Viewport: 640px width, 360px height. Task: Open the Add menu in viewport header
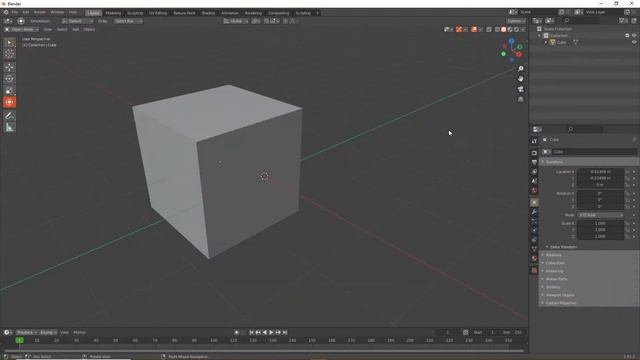coord(76,29)
